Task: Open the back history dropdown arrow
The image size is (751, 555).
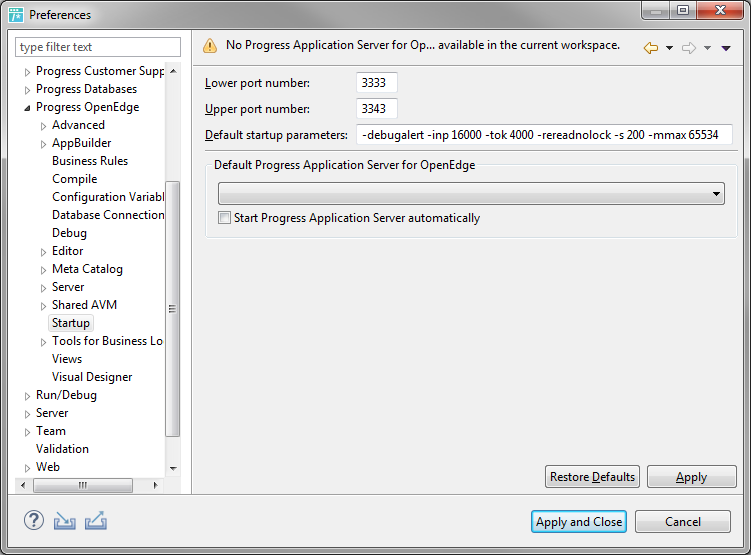Action: [670, 48]
